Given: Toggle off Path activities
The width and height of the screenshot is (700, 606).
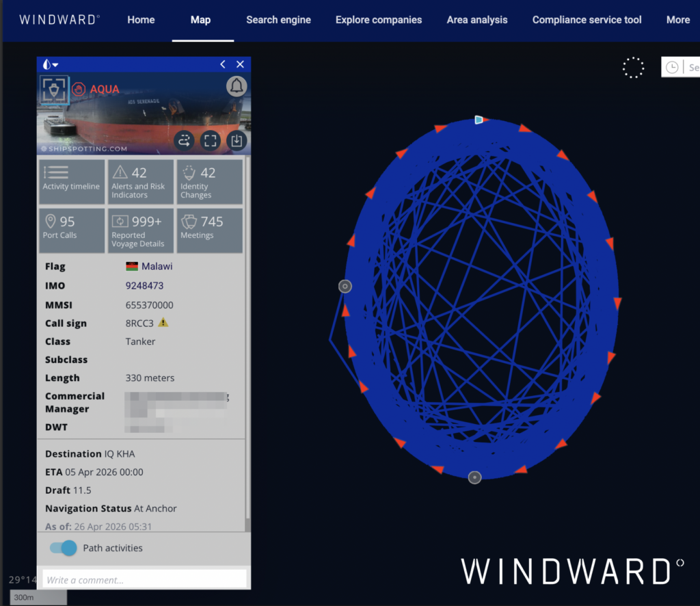Looking at the screenshot, I should tap(62, 548).
